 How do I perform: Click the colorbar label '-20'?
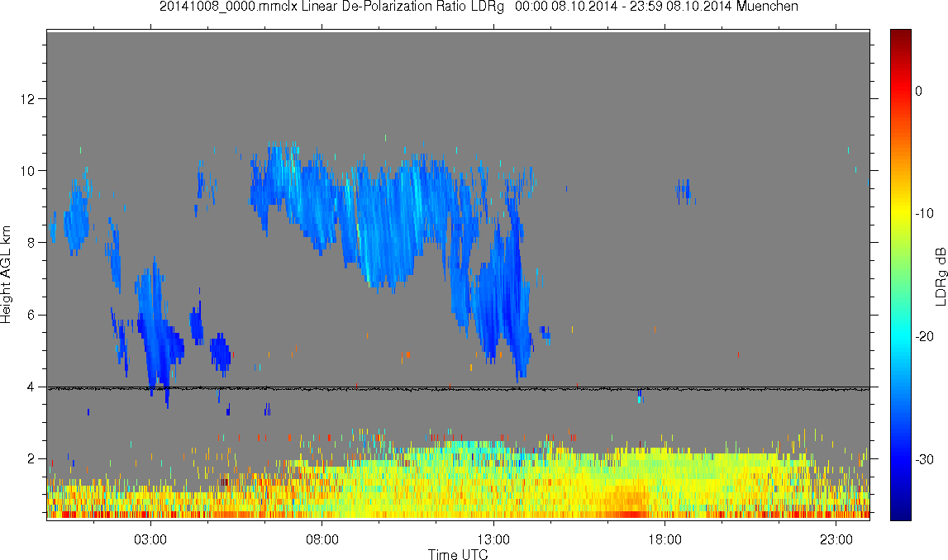(924, 336)
